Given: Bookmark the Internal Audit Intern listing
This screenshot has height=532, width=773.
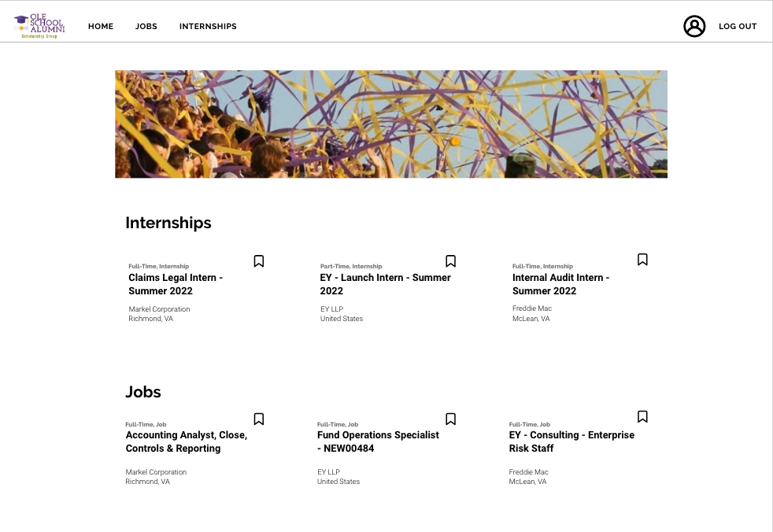Looking at the screenshot, I should [642, 260].
